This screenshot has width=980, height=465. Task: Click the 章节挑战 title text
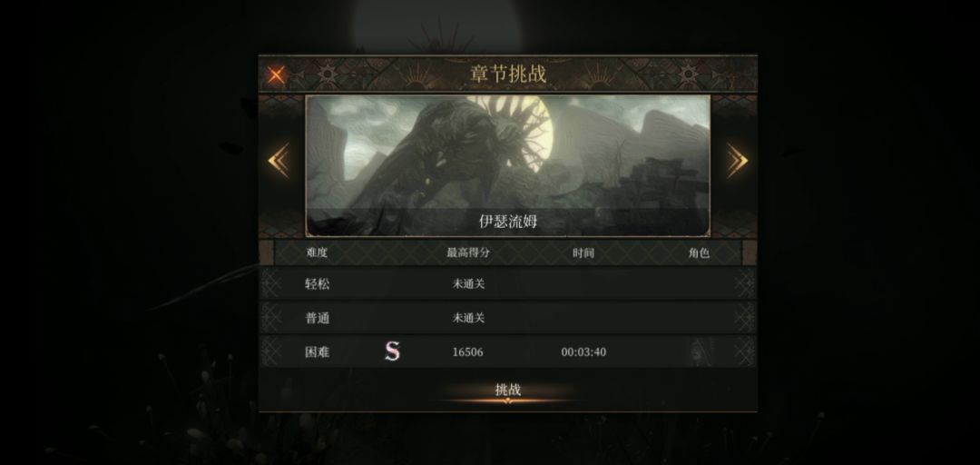tap(507, 74)
